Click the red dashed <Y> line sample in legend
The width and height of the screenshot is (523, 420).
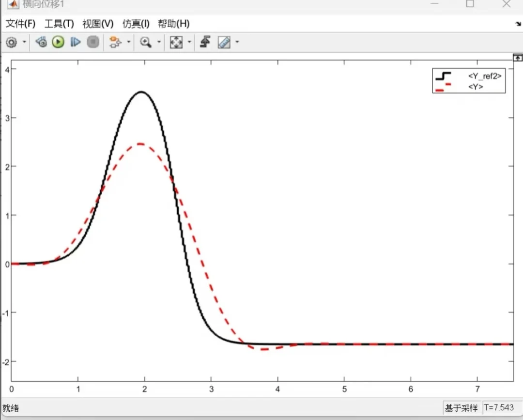coord(443,87)
